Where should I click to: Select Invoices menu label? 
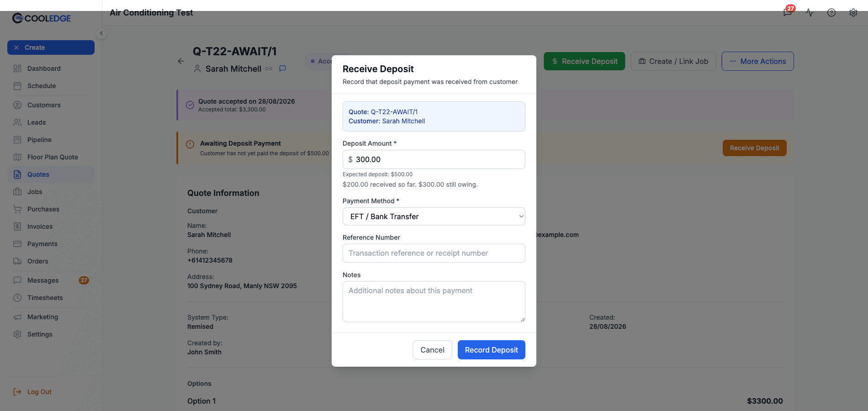[40, 227]
